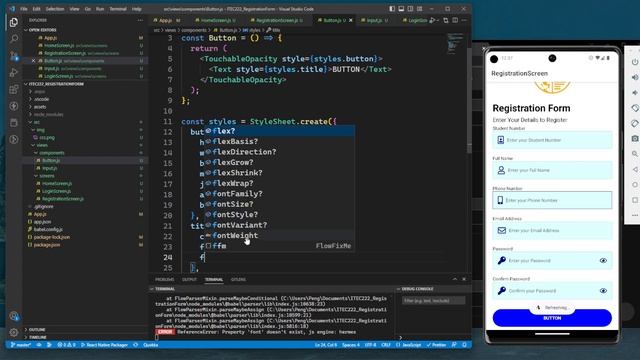Viewport: 640px width, 360px height.
Task: Click the Run/Debug play icon in editor toolbar
Action: (433, 20)
